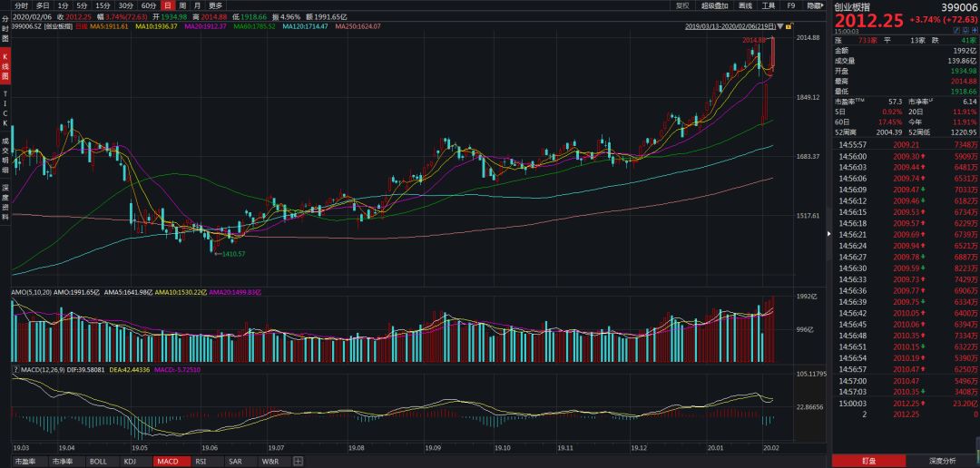
Task: Open the 更多 more periods dropdown
Action: tap(216, 5)
